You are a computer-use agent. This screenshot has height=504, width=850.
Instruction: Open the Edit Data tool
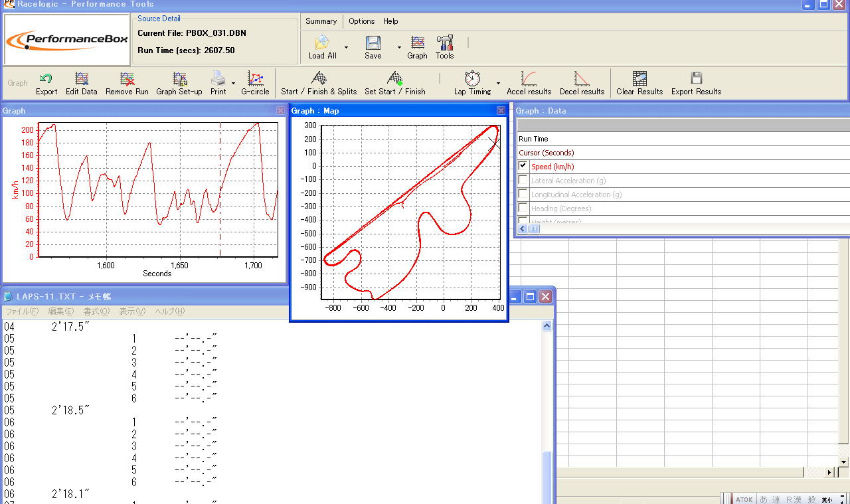[x=82, y=80]
